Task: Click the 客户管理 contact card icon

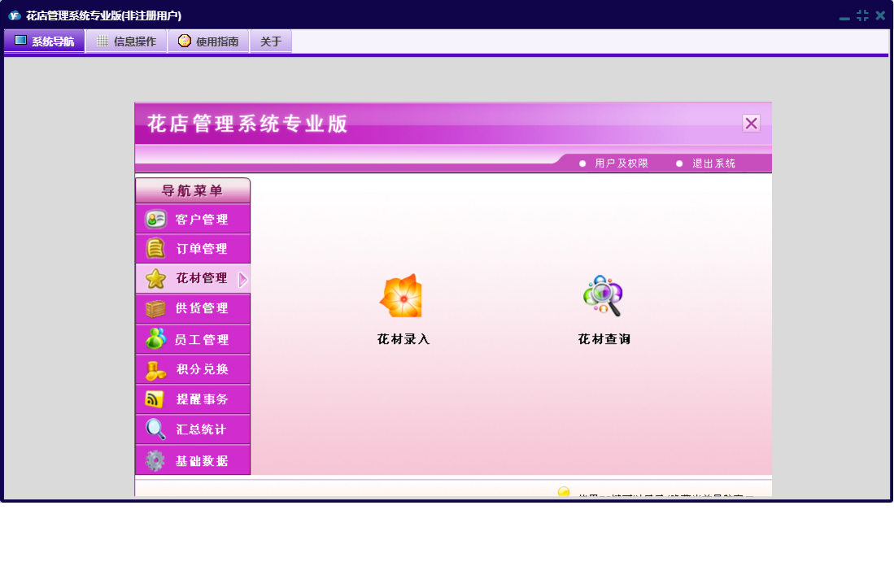Action: (155, 219)
